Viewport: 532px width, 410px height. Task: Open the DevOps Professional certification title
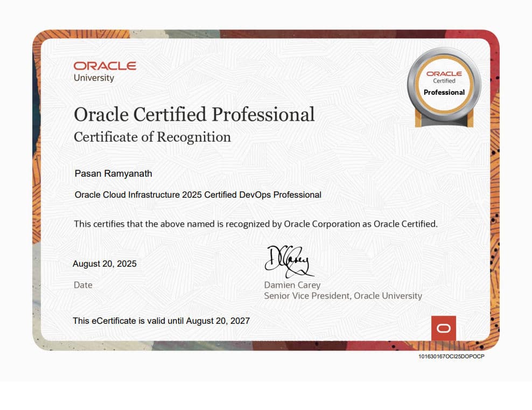pos(198,195)
